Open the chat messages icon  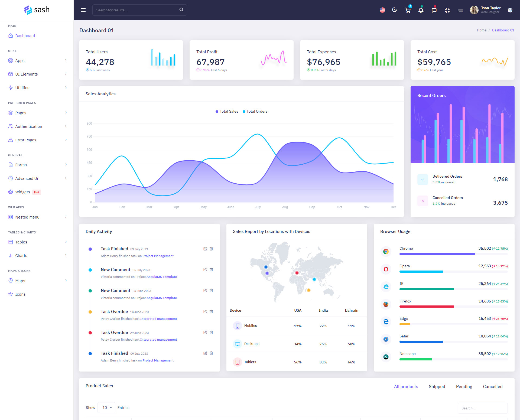pos(434,10)
